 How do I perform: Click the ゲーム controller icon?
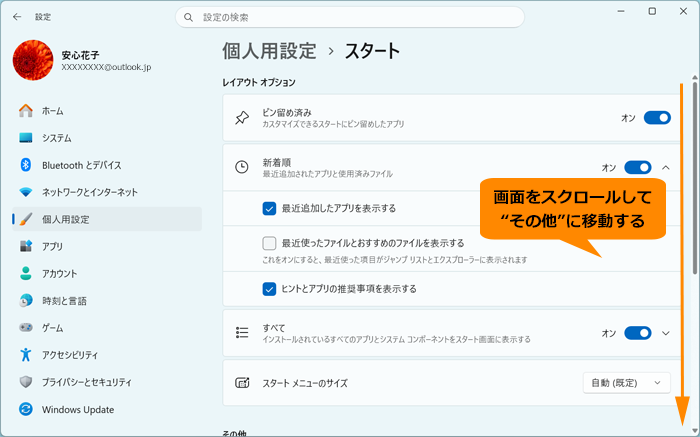pos(26,328)
